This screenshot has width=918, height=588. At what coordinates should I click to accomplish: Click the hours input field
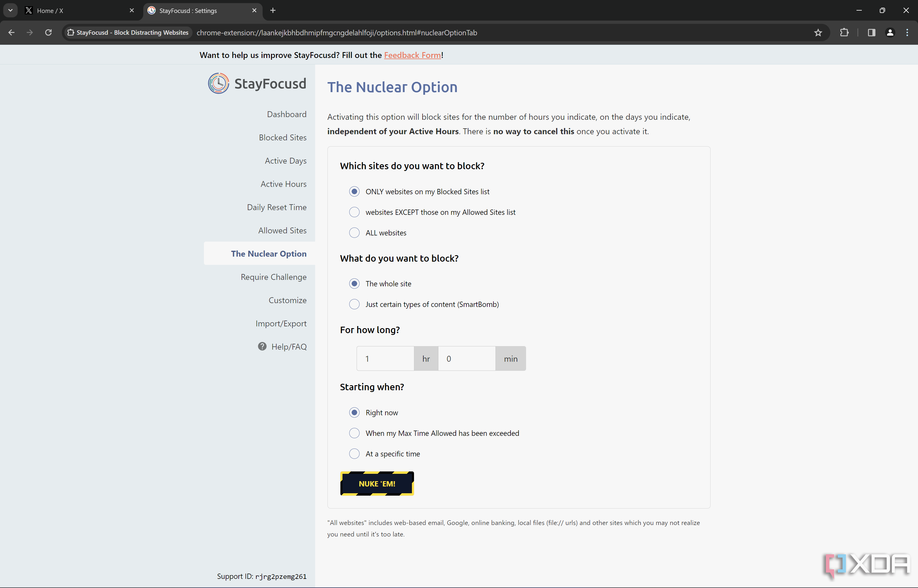385,358
